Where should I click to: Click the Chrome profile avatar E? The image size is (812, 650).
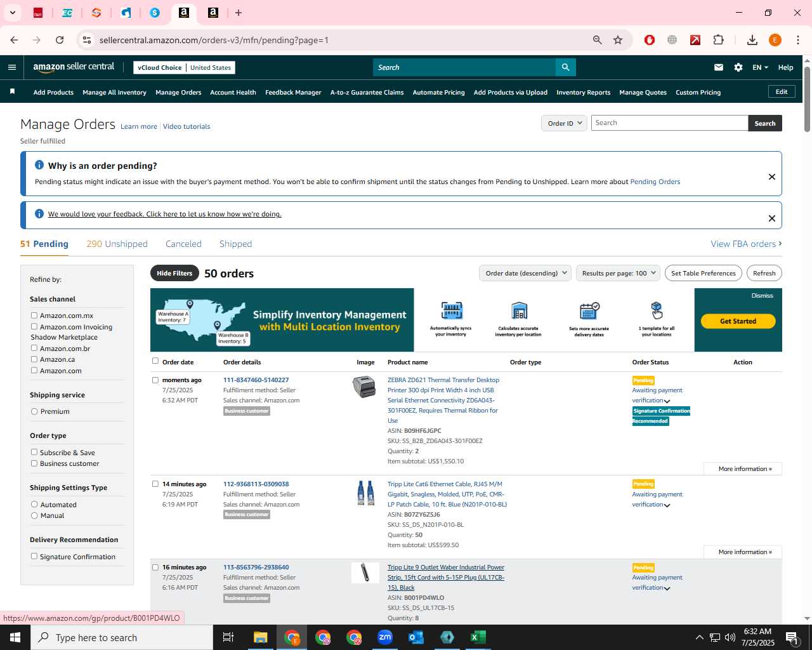click(775, 40)
